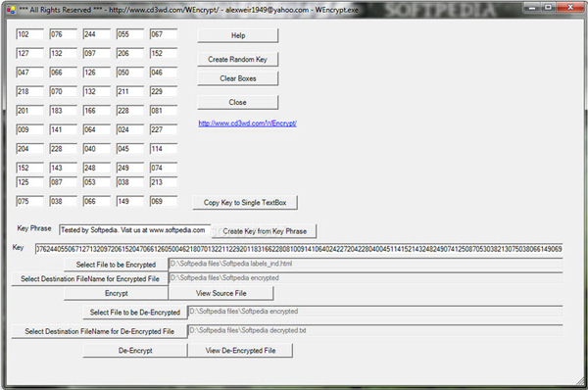Click the Encrypt button

pos(116,293)
